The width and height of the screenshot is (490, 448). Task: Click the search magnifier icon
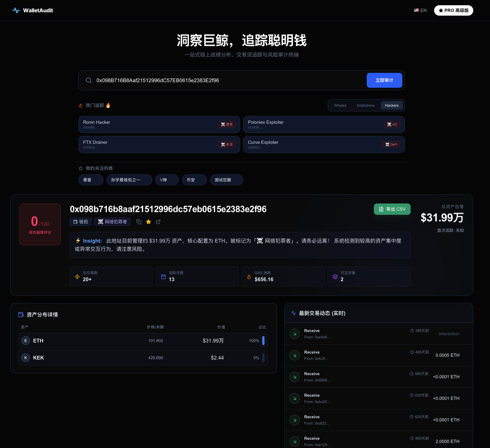pos(89,80)
